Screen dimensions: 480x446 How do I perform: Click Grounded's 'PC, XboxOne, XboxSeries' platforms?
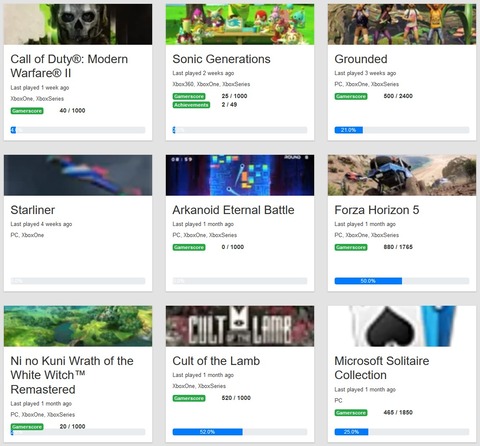pyautogui.click(x=367, y=84)
